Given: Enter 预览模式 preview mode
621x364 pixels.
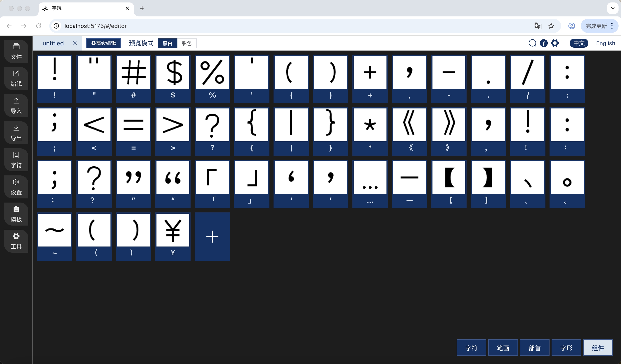Looking at the screenshot, I should point(140,43).
